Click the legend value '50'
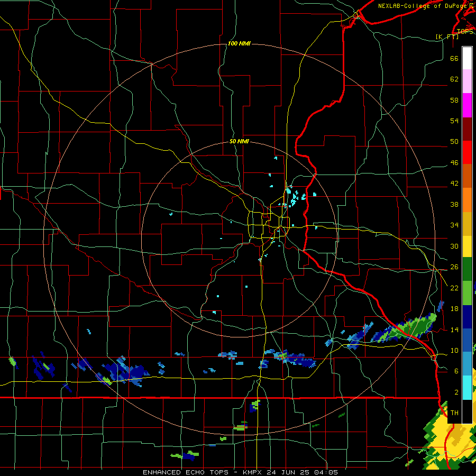The image size is (476, 476). click(454, 142)
